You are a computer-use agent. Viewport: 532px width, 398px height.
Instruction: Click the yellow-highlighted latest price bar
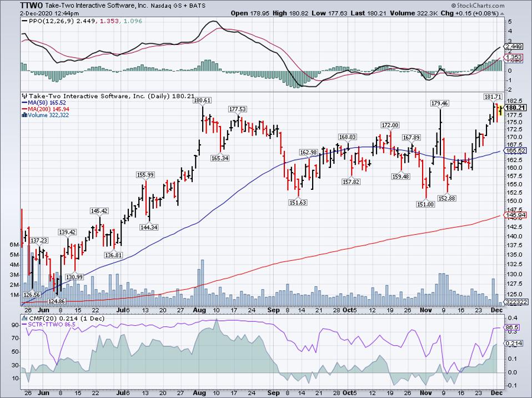pos(500,110)
